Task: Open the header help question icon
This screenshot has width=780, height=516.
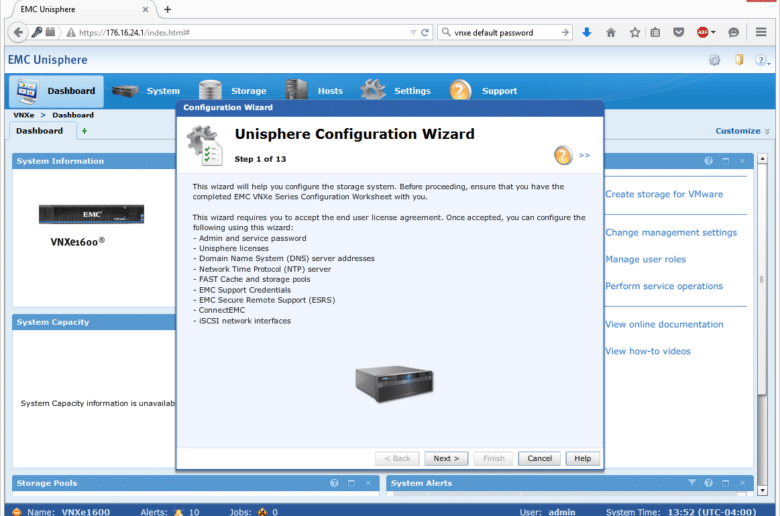Action: (x=762, y=60)
